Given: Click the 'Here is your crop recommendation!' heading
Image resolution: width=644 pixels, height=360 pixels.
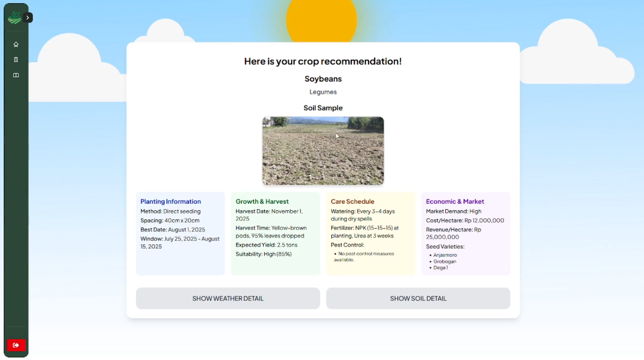Looking at the screenshot, I should click(x=323, y=61).
